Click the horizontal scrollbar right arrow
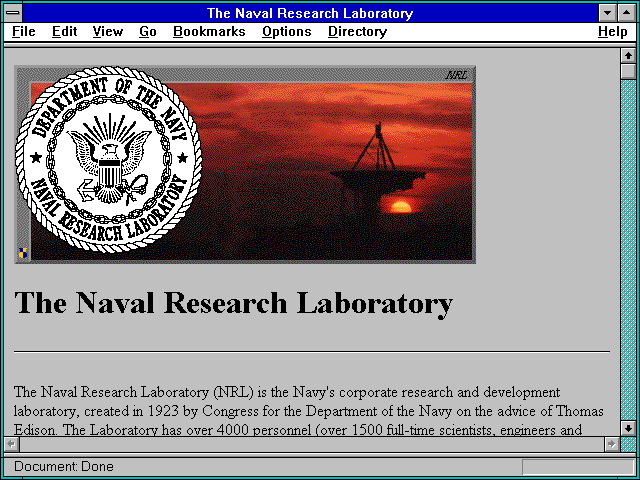 pos(611,444)
